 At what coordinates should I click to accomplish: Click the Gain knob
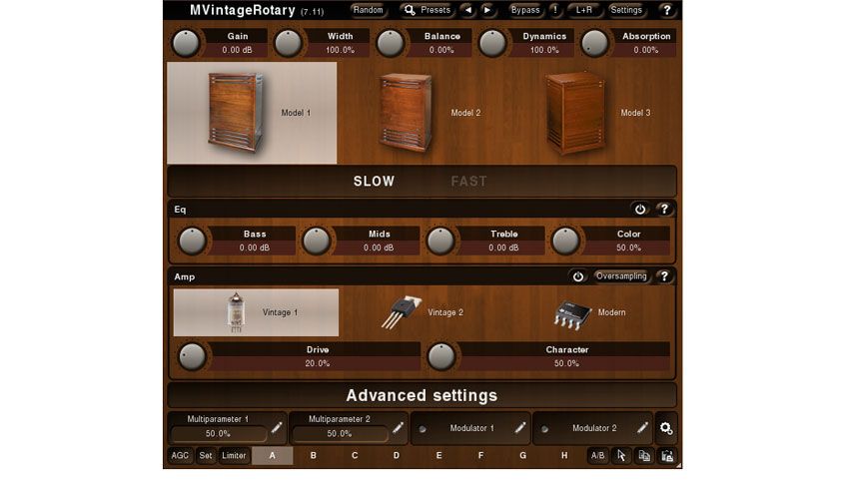(x=186, y=43)
